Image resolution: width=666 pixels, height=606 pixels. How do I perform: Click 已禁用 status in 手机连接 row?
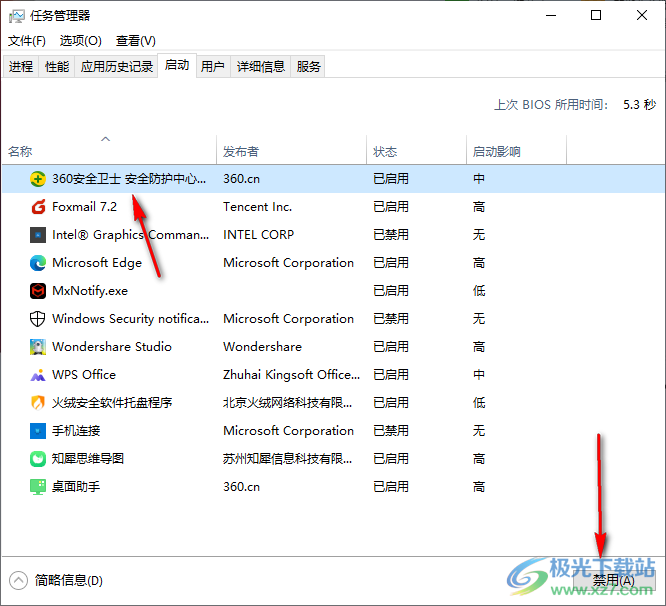(391, 431)
